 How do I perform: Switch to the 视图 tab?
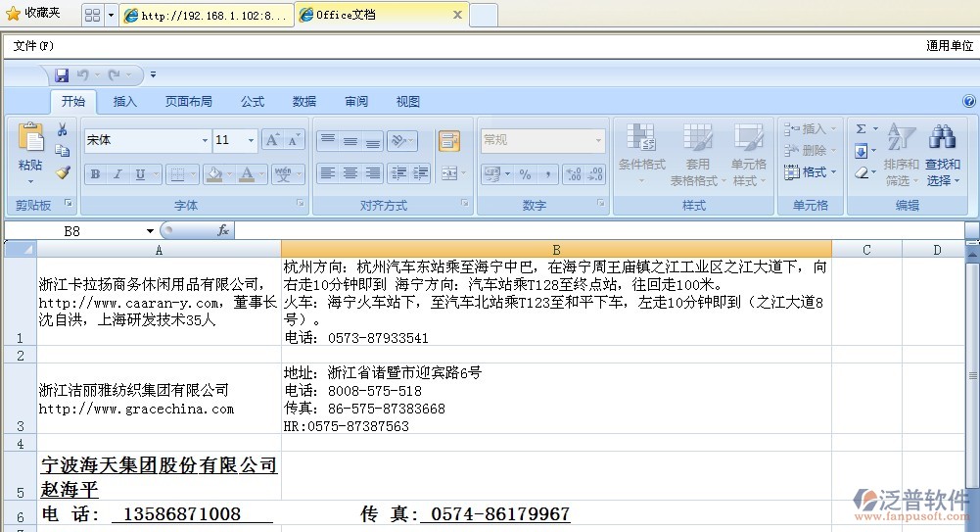pos(408,101)
